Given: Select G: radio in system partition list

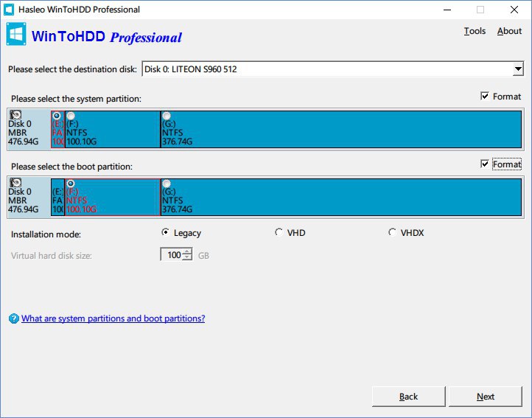Looking at the screenshot, I should [x=167, y=116].
